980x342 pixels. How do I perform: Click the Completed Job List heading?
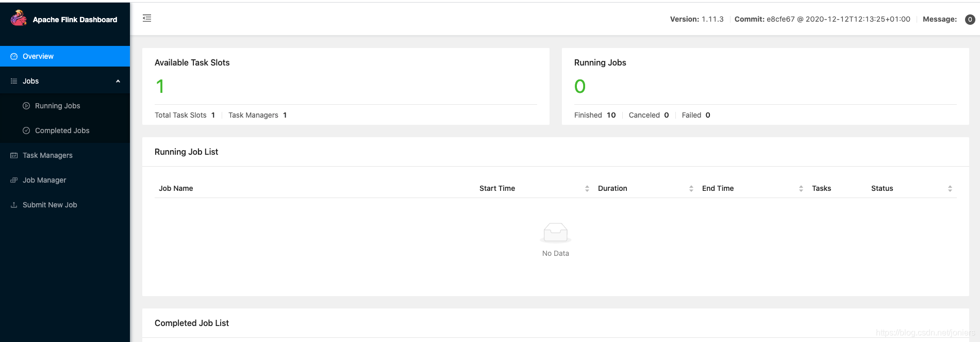pos(192,323)
